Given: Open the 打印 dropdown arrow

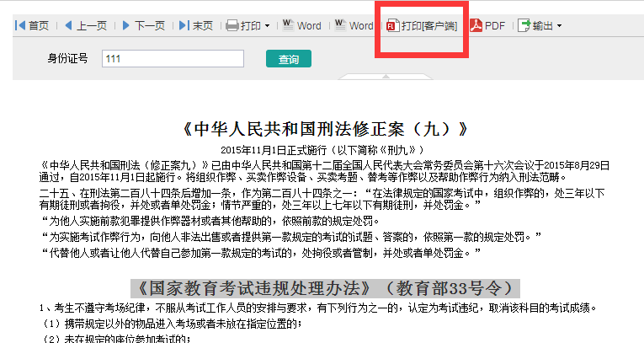Looking at the screenshot, I should [268, 27].
